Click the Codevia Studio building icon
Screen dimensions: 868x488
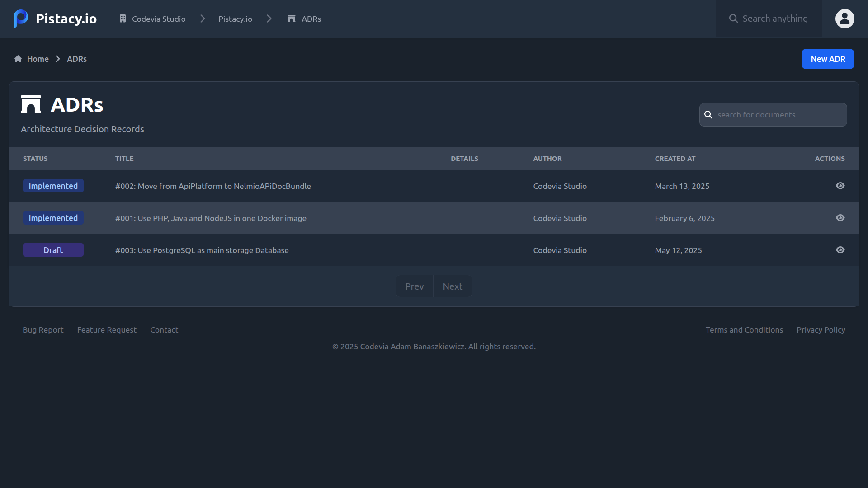tap(123, 19)
